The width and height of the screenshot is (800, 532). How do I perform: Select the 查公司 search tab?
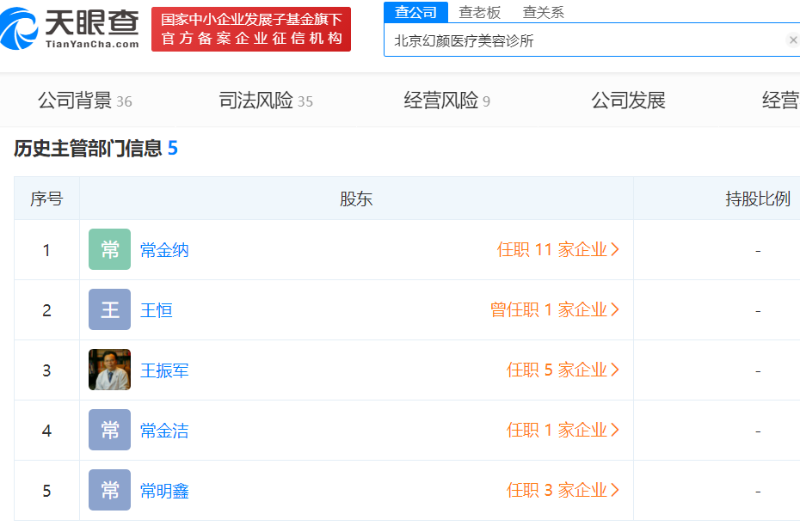pyautogui.click(x=415, y=12)
